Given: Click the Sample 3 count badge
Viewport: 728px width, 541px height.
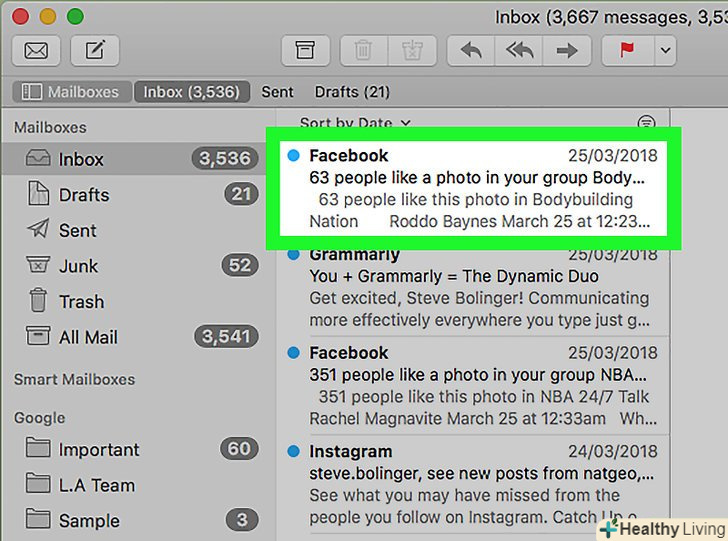Looking at the screenshot, I should [242, 520].
